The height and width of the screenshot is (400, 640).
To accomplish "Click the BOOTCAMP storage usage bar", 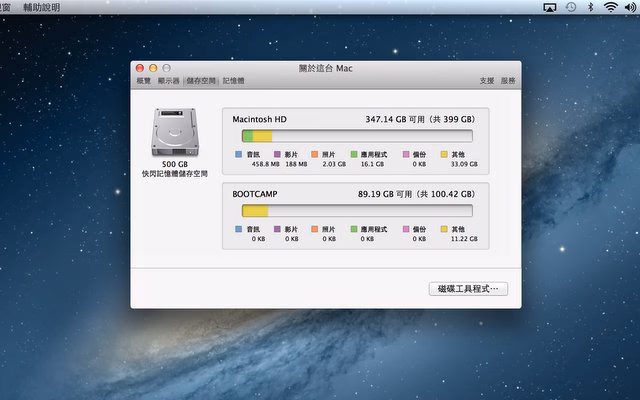I will pos(357,211).
